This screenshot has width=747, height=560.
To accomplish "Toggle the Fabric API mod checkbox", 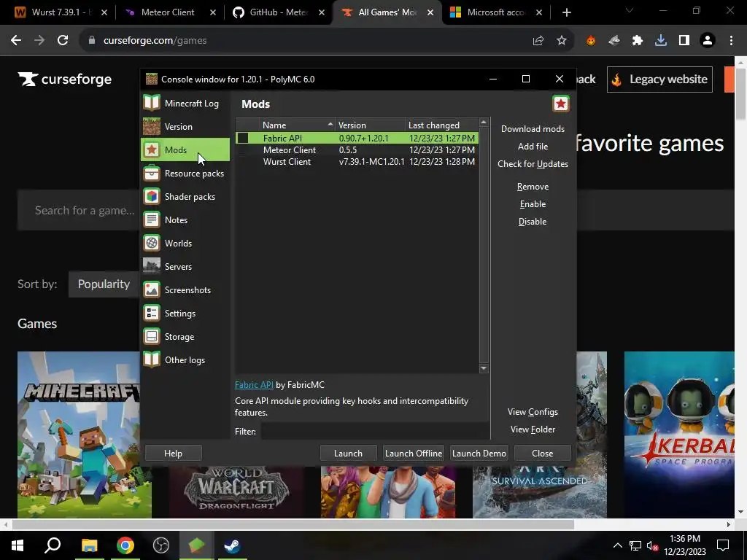I will [x=243, y=138].
